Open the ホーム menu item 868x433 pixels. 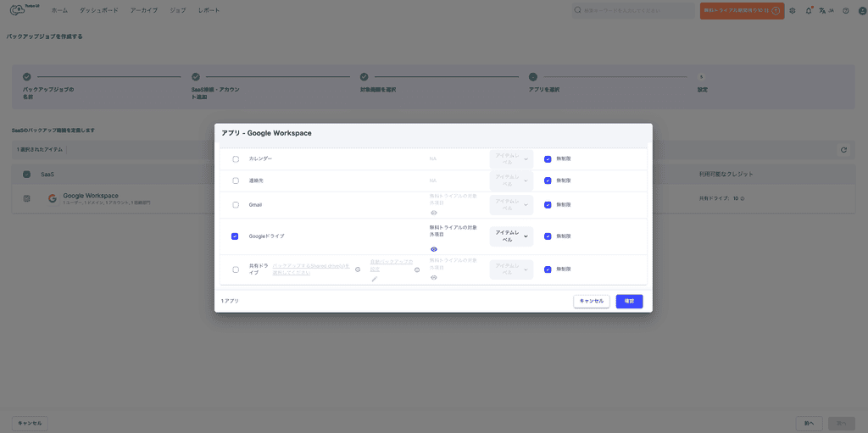(x=59, y=10)
